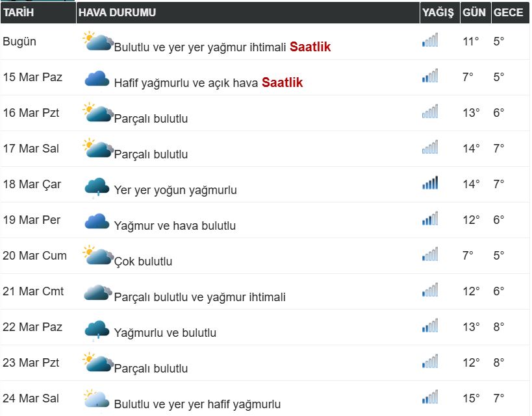Click the TARİH column header
Image resolution: width=532 pixels, height=416 pixels.
19,12
